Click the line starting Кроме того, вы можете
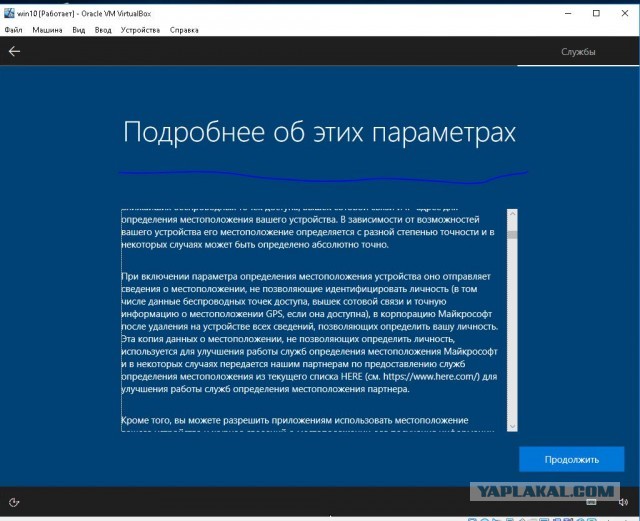Screen dimensions: 640x521 [295, 420]
